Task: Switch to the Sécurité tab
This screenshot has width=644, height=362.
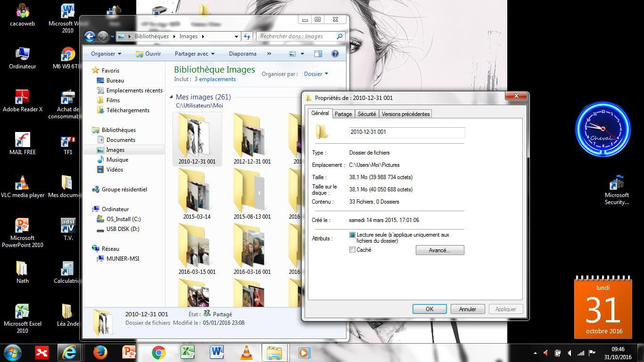Action: click(x=367, y=114)
